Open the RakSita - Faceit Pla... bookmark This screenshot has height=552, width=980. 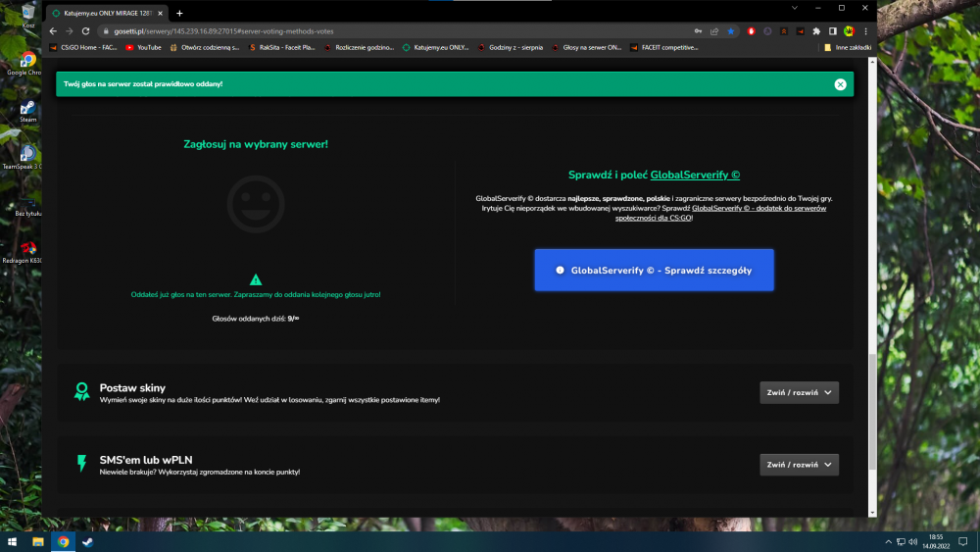pos(282,47)
